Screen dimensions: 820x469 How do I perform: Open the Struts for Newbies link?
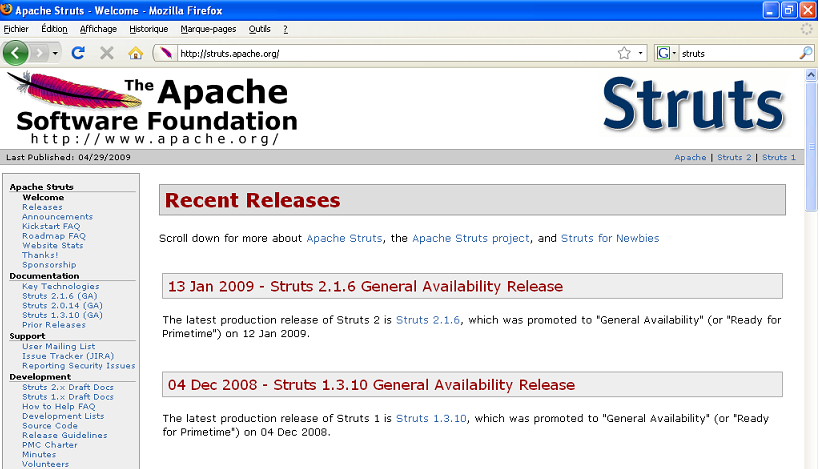pos(609,239)
